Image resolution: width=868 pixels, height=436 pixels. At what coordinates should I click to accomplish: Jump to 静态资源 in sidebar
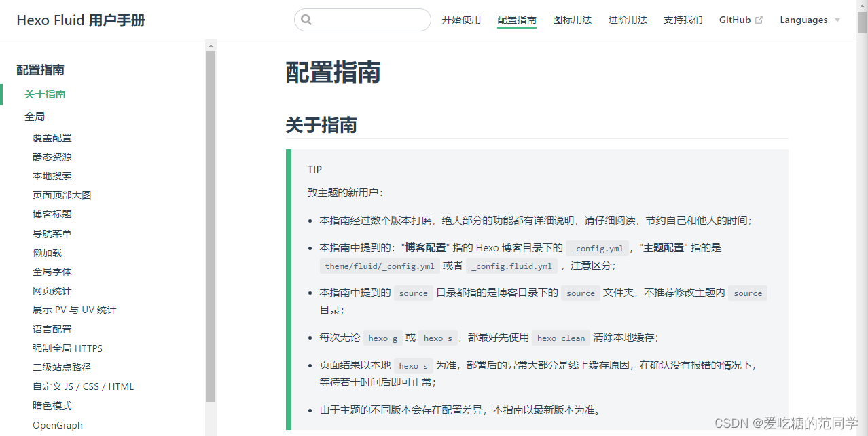pyautogui.click(x=52, y=157)
